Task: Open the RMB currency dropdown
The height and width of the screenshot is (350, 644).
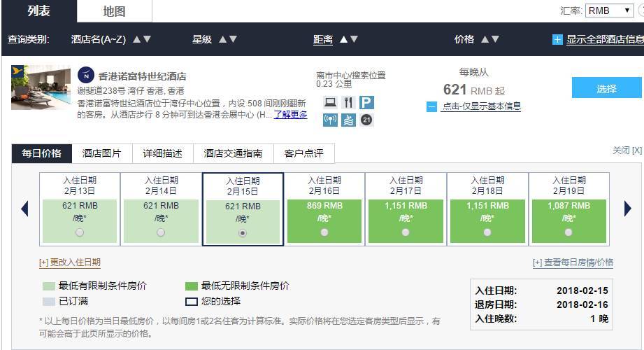Action: click(x=610, y=10)
